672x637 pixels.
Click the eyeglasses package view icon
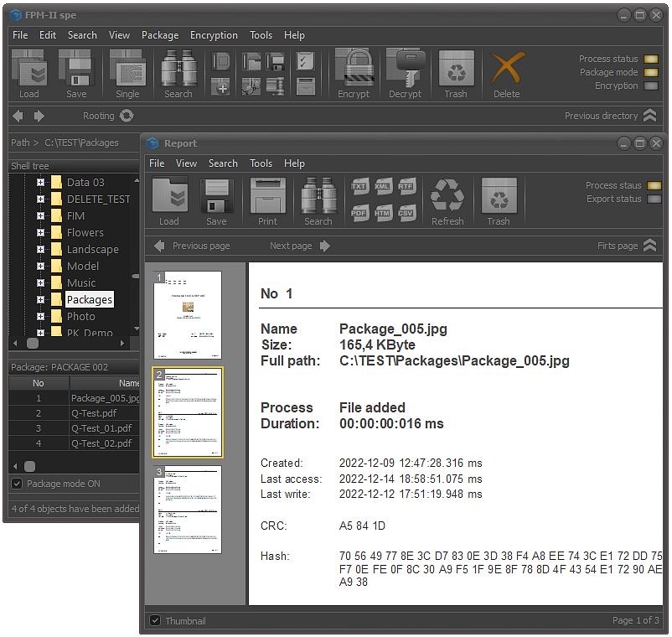[251, 87]
